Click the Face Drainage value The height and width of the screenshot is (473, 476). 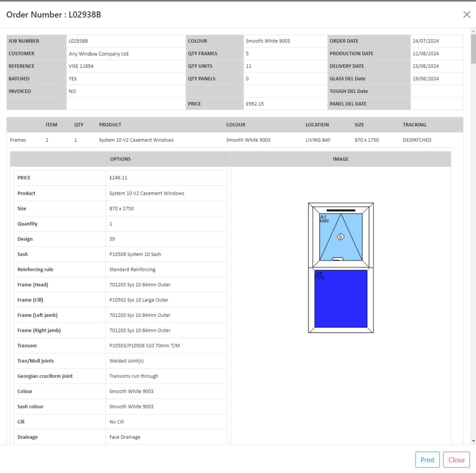click(x=125, y=437)
